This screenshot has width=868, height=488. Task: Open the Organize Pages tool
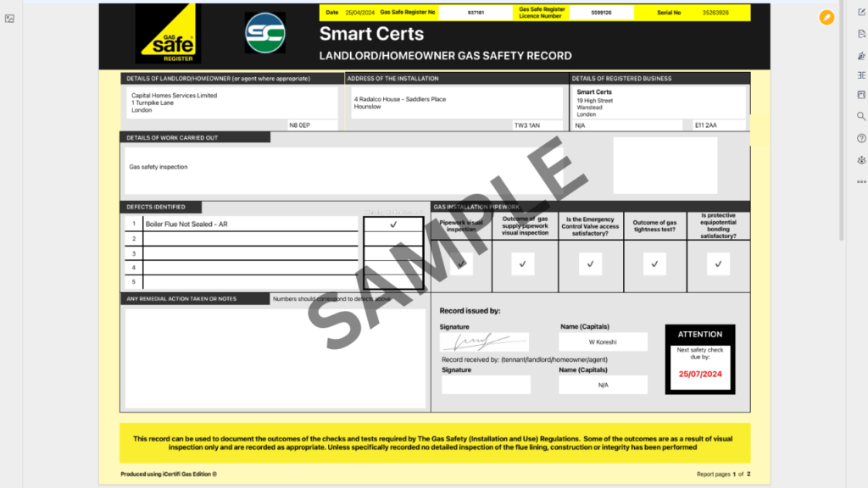[x=861, y=75]
